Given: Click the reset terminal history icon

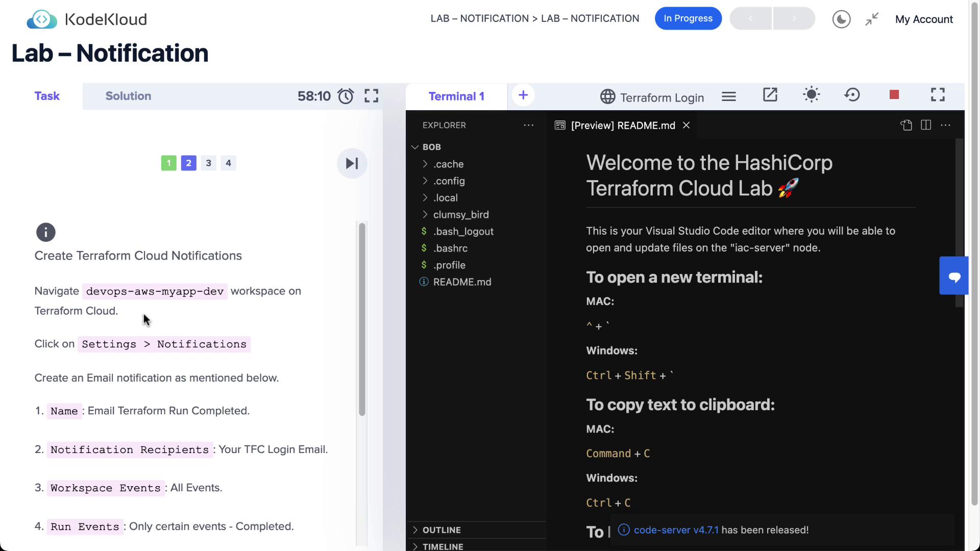Looking at the screenshot, I should [852, 95].
